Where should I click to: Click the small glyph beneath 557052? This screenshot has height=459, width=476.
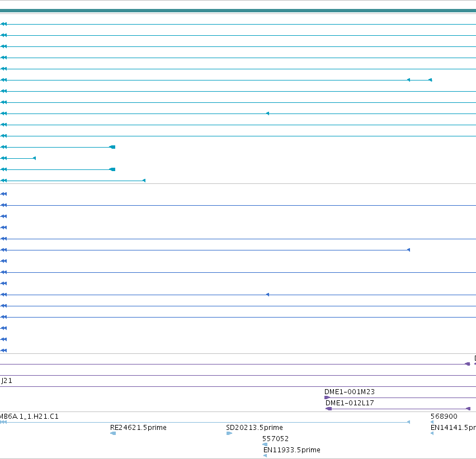pos(265,444)
